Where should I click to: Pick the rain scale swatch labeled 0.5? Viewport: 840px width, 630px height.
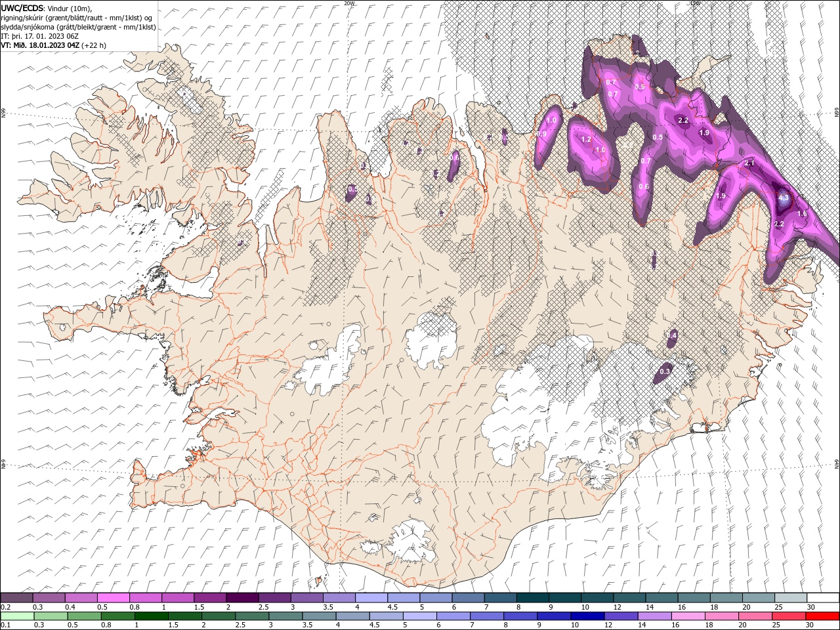(85, 616)
